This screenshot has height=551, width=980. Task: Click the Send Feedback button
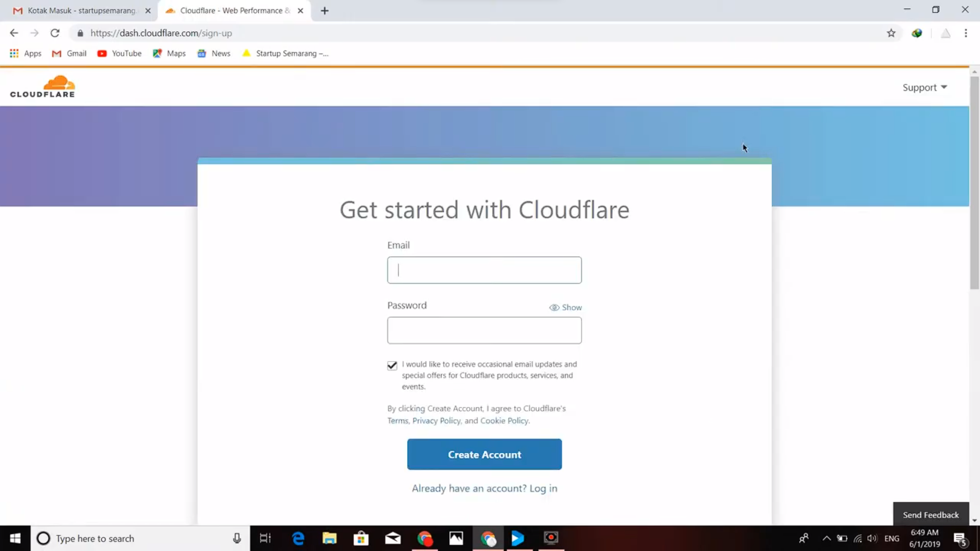[931, 514]
